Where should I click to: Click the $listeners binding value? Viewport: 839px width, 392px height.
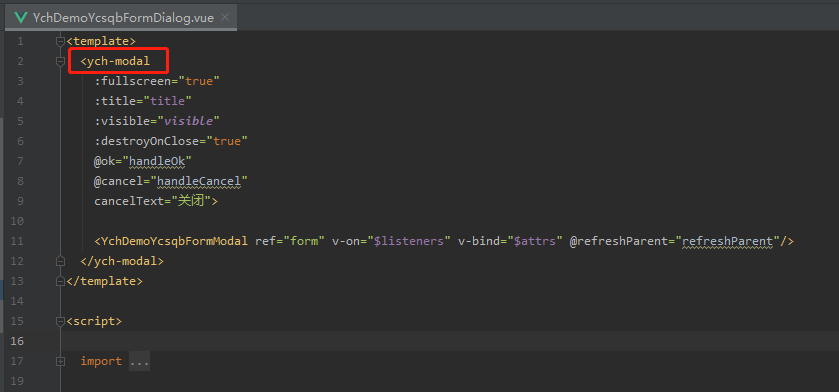click(409, 242)
